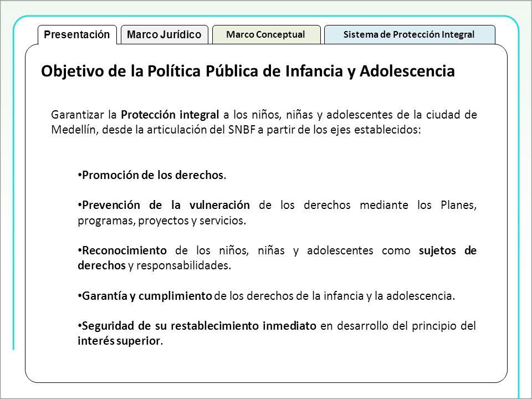
Task: Click the bold text Prevención de la vulneración
Action: 166,205
